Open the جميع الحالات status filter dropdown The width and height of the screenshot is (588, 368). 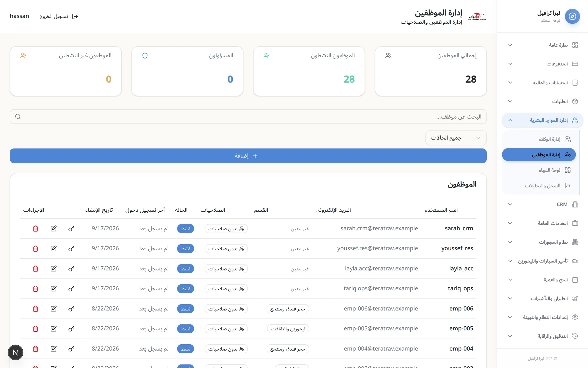tap(456, 138)
